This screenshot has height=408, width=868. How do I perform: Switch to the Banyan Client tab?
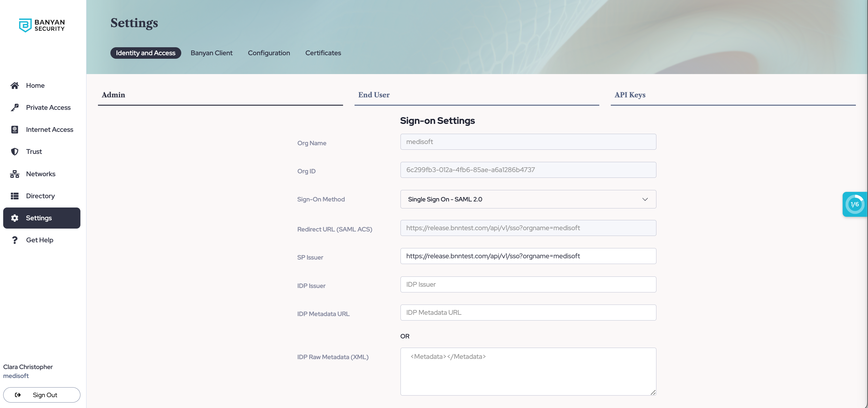(211, 53)
